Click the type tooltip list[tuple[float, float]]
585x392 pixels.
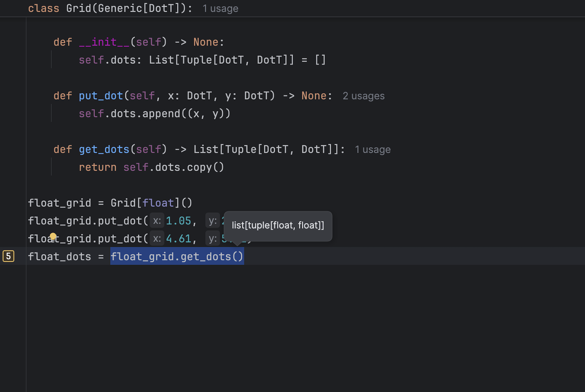(278, 226)
